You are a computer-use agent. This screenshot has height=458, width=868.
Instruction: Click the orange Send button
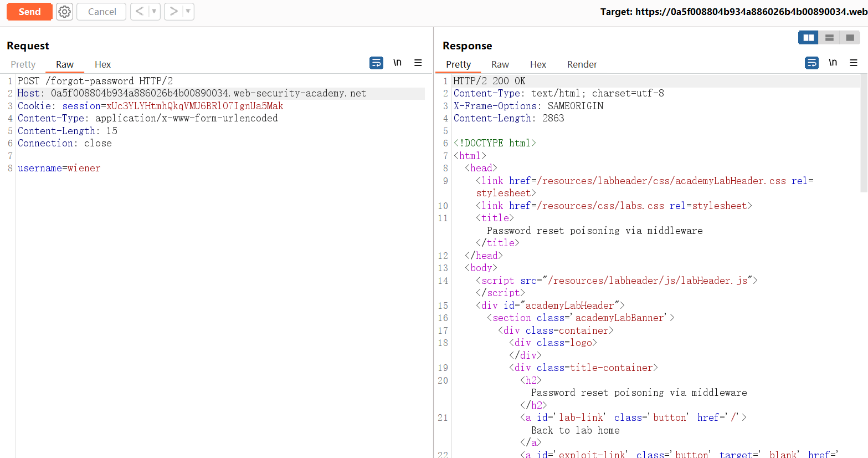[x=29, y=12]
